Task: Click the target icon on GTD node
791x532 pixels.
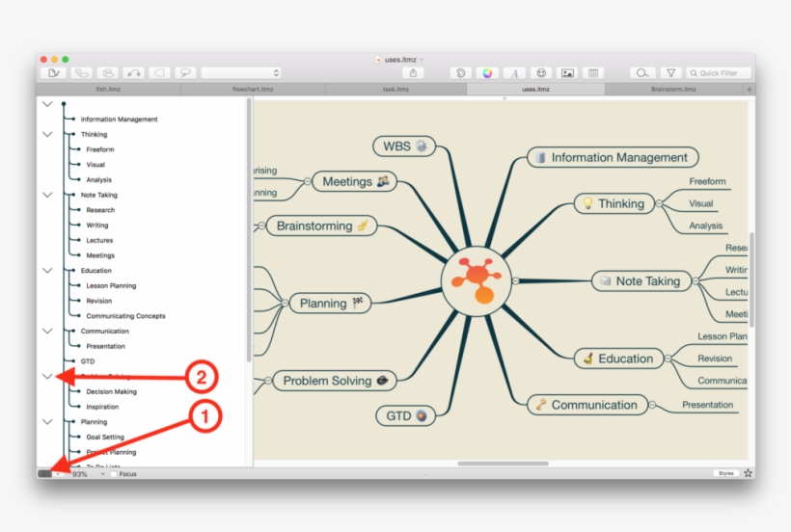Action: tap(422, 416)
